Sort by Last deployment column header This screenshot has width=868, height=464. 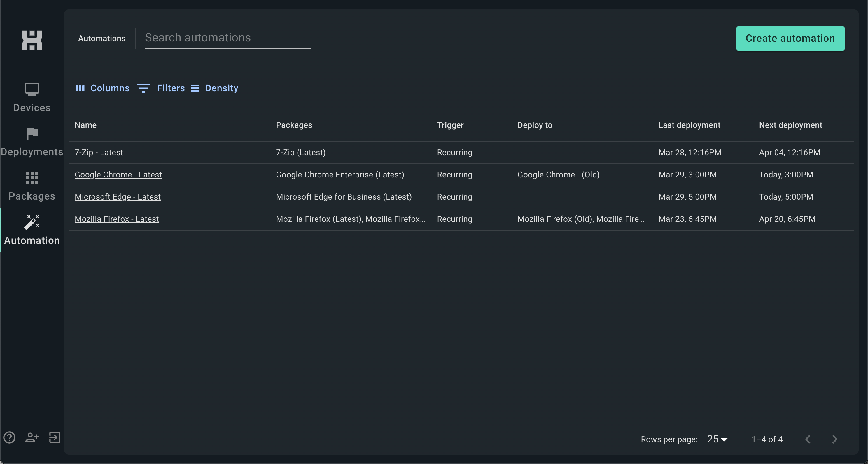coord(689,125)
